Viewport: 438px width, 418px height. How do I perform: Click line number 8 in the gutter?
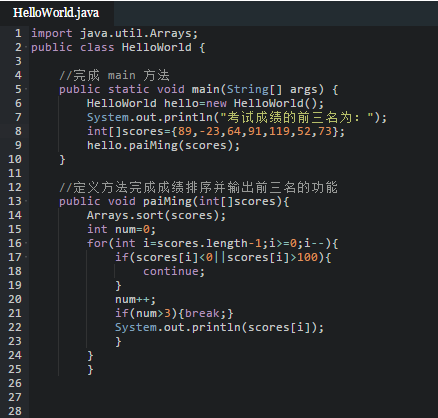click(x=18, y=131)
